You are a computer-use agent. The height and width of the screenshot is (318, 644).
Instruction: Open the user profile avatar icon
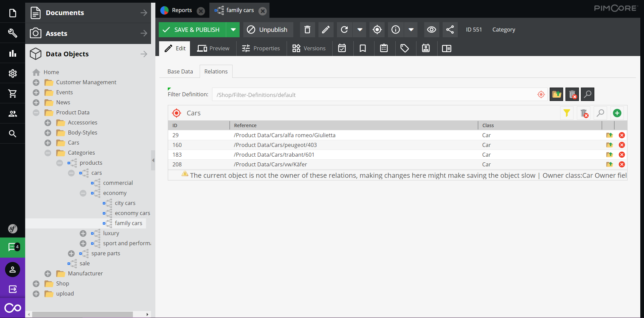pos(12,269)
